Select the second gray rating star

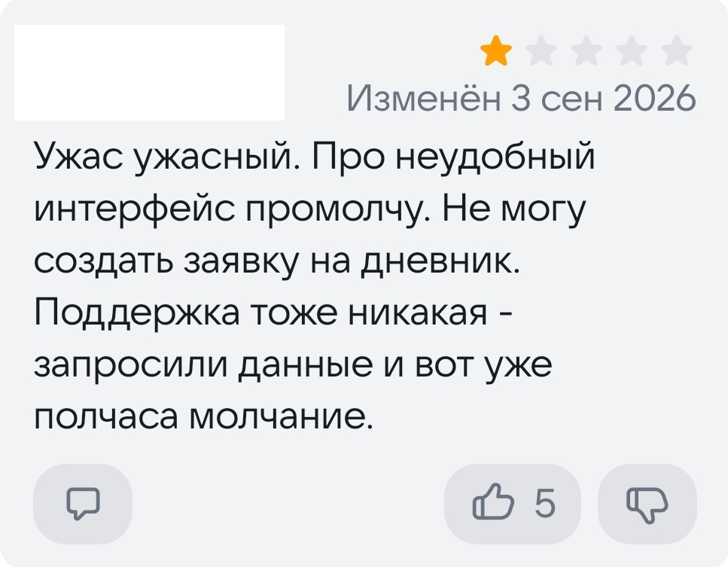coord(541,51)
